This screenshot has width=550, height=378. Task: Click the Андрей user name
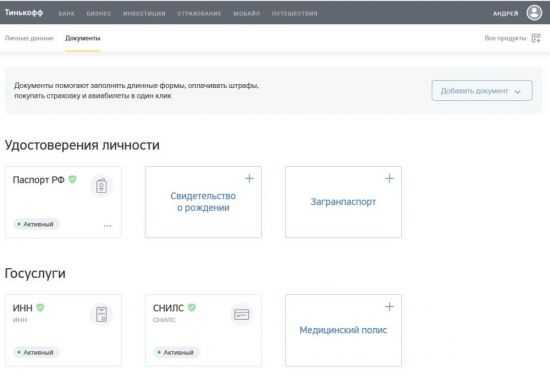pos(505,13)
